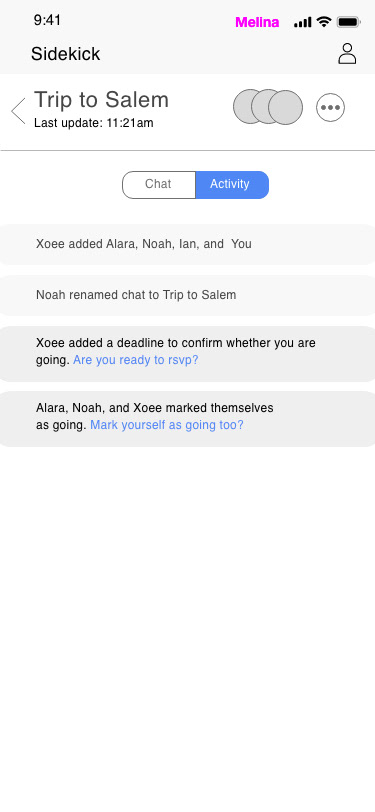This screenshot has height=812, width=375.
Task: Tap the Trip to Salem title
Action: click(x=102, y=100)
